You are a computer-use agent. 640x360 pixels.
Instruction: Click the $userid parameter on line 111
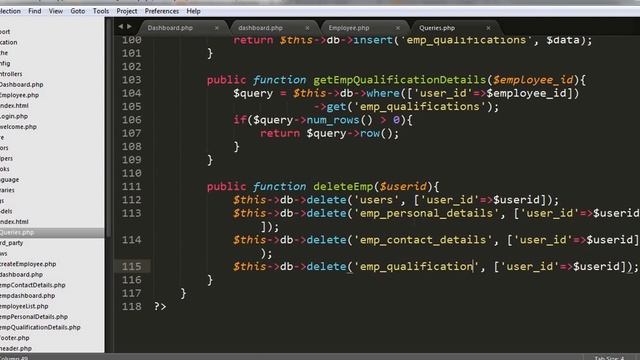(x=403, y=187)
